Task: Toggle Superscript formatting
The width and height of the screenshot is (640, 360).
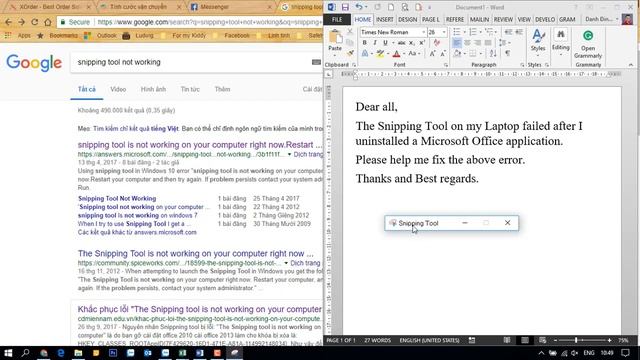Action: click(x=422, y=42)
